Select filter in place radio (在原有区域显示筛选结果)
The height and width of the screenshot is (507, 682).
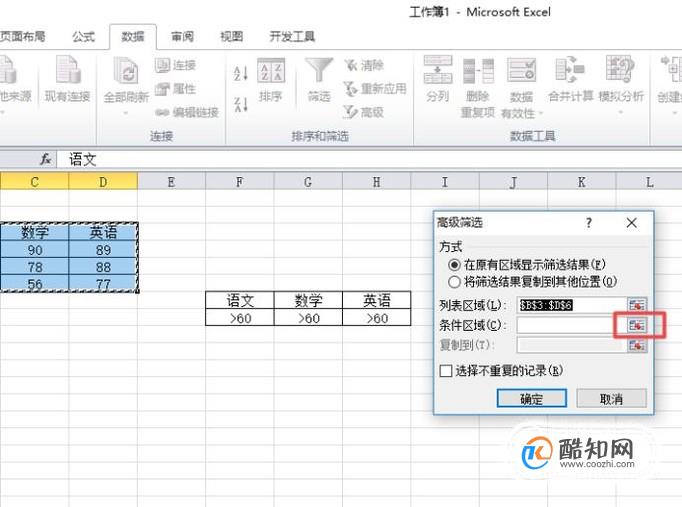454,264
